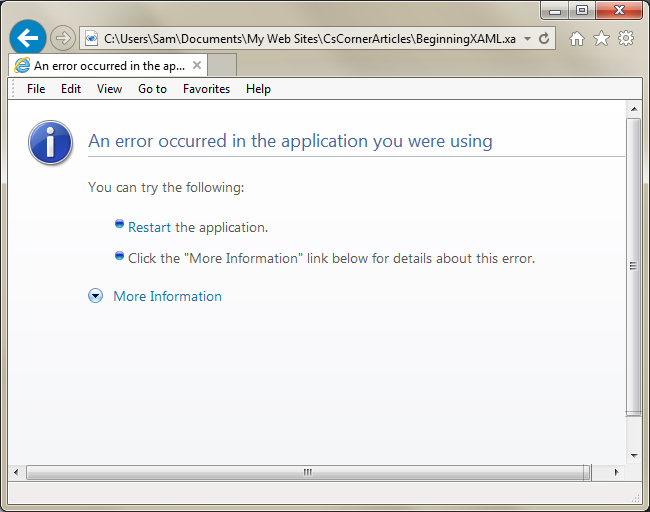This screenshot has height=512, width=650.
Task: Open the Help menu
Action: point(258,89)
